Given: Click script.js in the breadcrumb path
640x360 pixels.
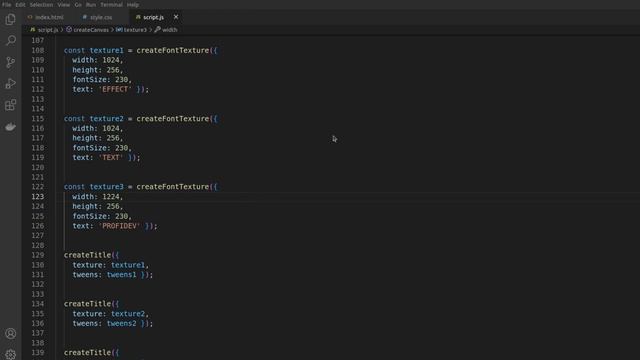Looking at the screenshot, I should click(x=48, y=30).
